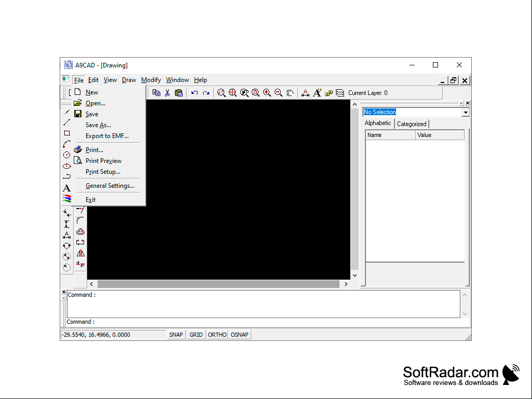Select the Rectangle draw tool
The height and width of the screenshot is (399, 532).
pos(67,133)
